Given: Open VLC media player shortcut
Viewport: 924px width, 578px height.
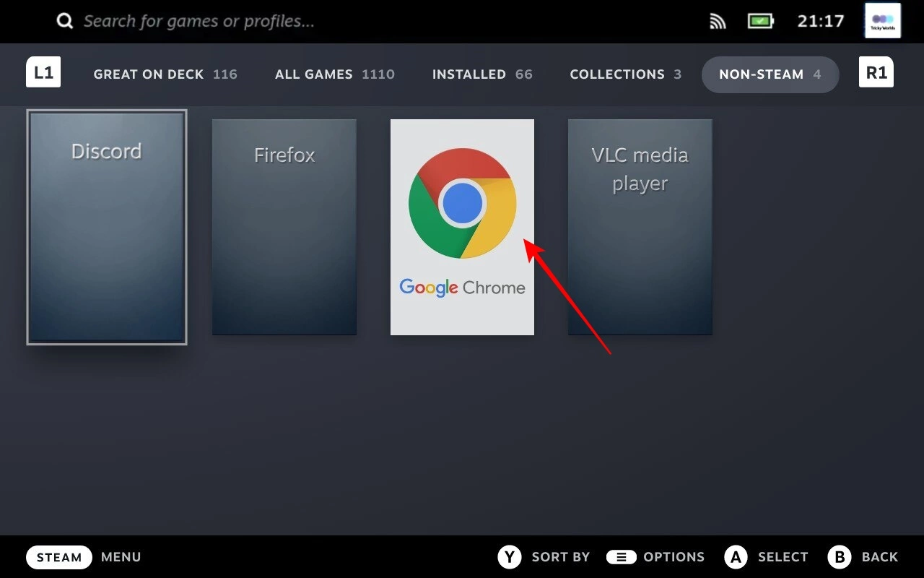Looking at the screenshot, I should click(640, 226).
